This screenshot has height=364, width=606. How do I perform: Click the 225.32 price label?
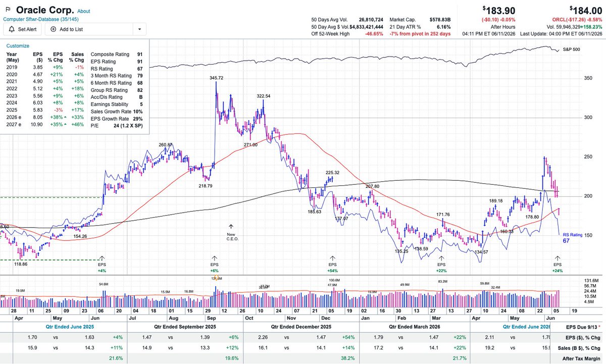click(332, 173)
